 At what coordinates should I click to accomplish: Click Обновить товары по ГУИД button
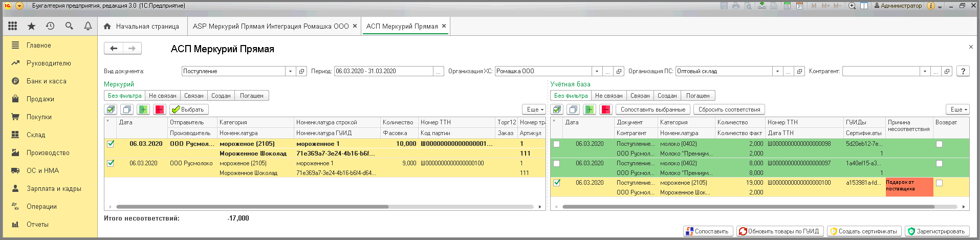point(780,231)
